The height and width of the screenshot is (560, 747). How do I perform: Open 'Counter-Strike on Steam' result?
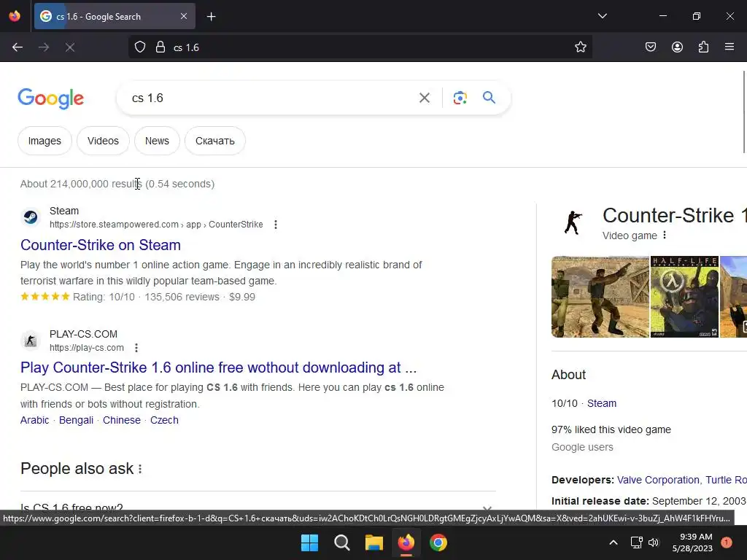pyautogui.click(x=101, y=245)
